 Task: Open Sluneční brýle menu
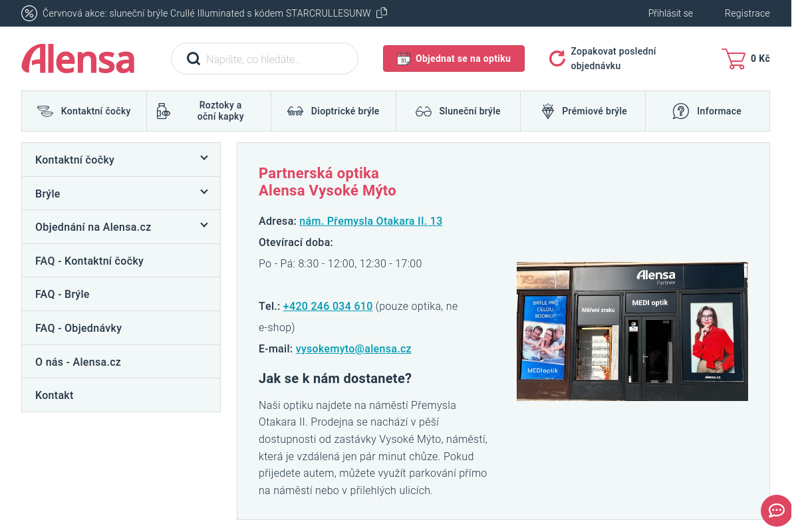pos(458,111)
